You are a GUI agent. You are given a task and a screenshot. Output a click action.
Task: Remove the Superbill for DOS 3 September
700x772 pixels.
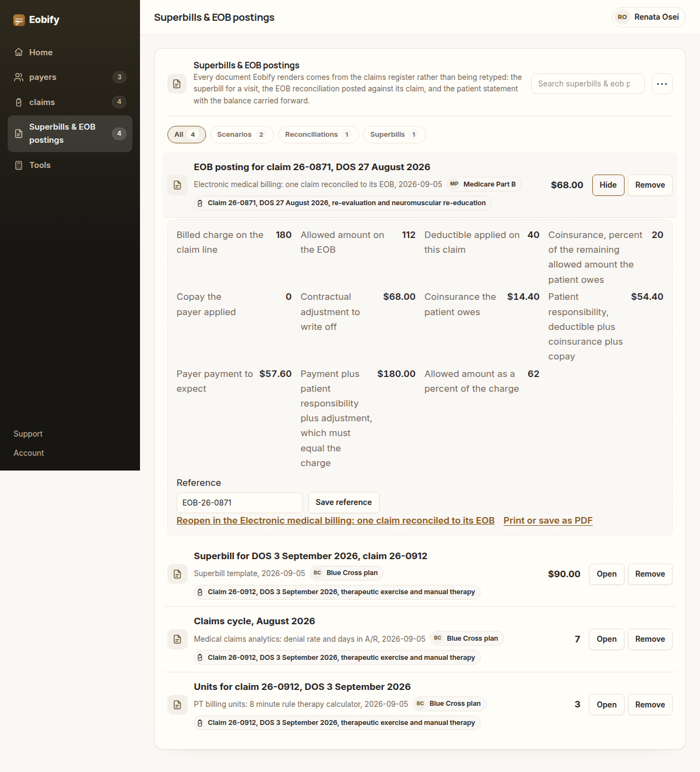point(650,574)
